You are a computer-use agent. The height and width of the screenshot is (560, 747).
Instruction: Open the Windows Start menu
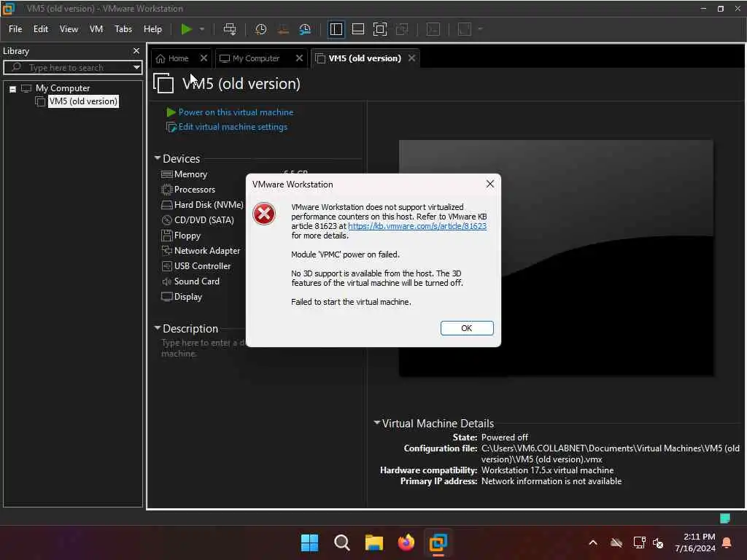pyautogui.click(x=309, y=542)
